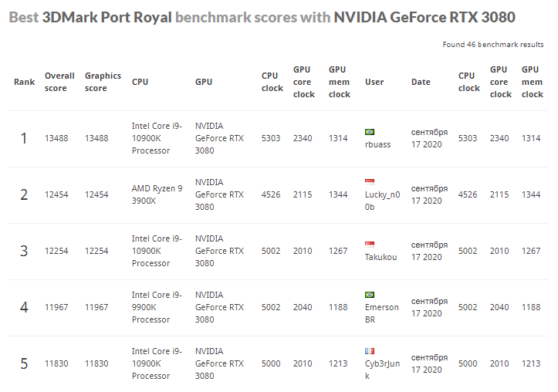558x392 pixels.
Task: Visit Takukou's user page
Action: (x=380, y=257)
